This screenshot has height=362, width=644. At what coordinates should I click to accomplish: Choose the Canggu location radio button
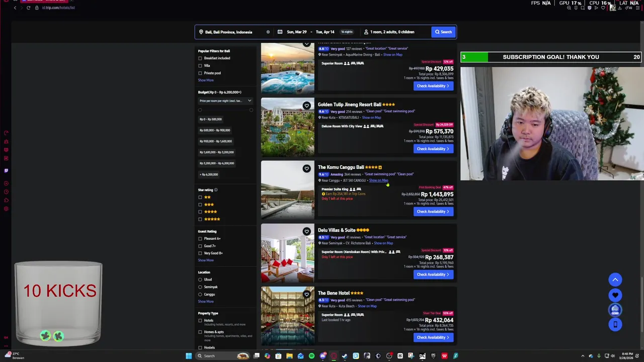(x=200, y=294)
